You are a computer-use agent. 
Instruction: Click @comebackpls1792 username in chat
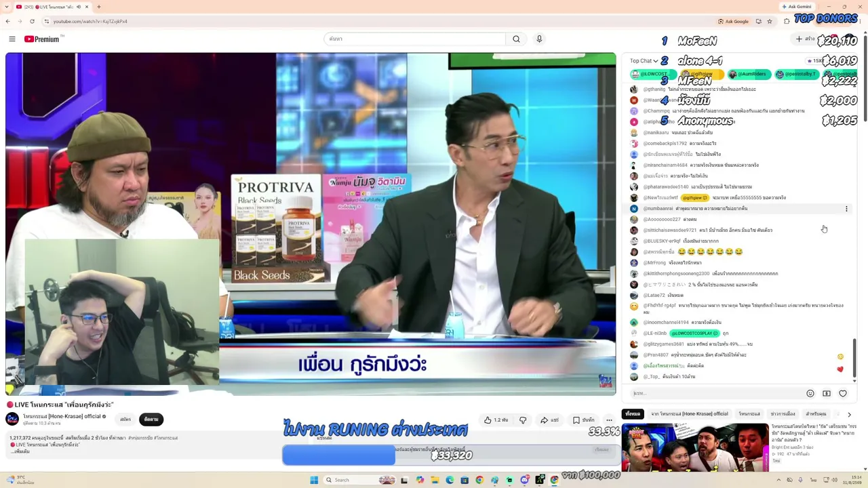pos(665,144)
